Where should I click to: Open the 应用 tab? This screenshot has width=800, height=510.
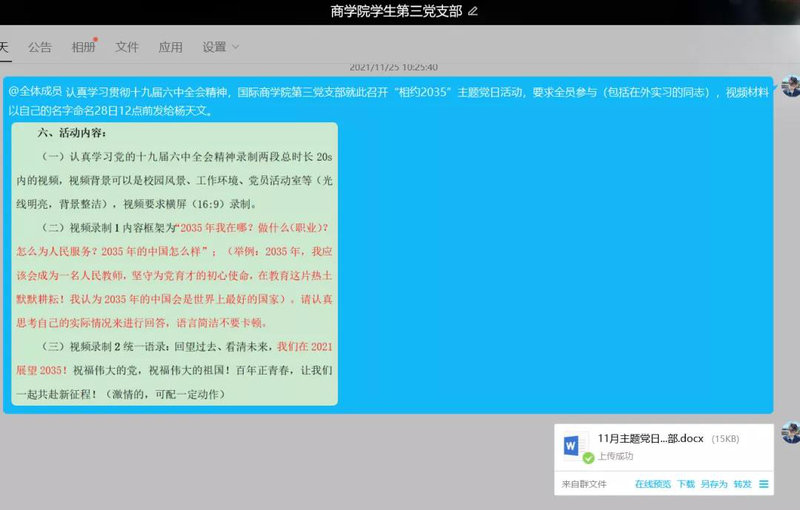[170, 47]
